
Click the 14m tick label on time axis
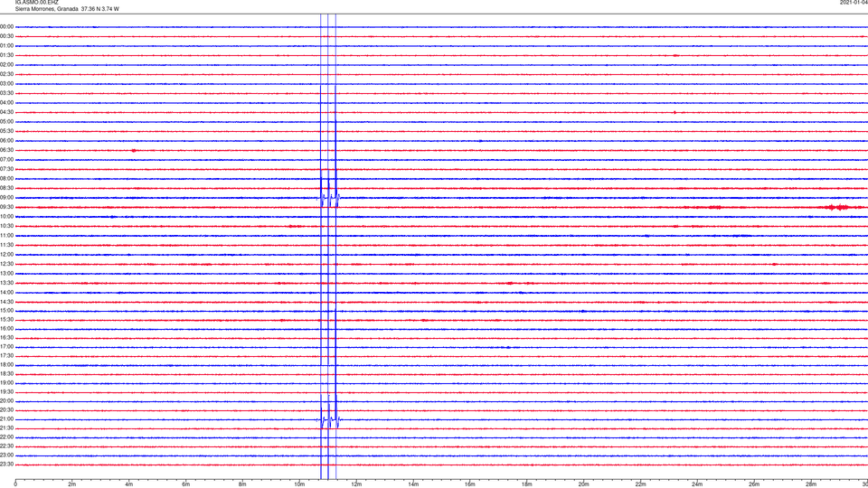tap(413, 484)
